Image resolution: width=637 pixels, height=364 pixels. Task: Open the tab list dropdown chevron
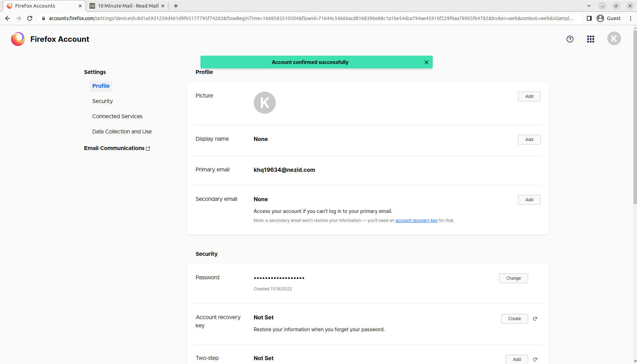click(x=589, y=6)
